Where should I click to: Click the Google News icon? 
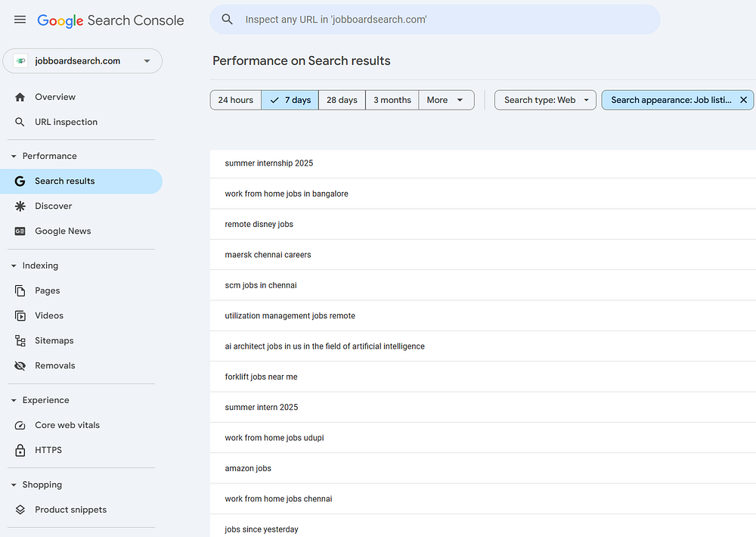point(20,231)
